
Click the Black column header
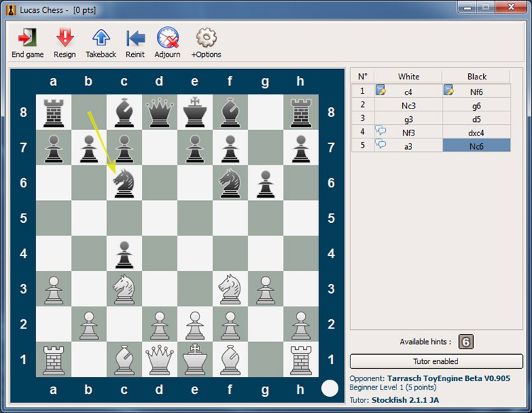point(477,77)
